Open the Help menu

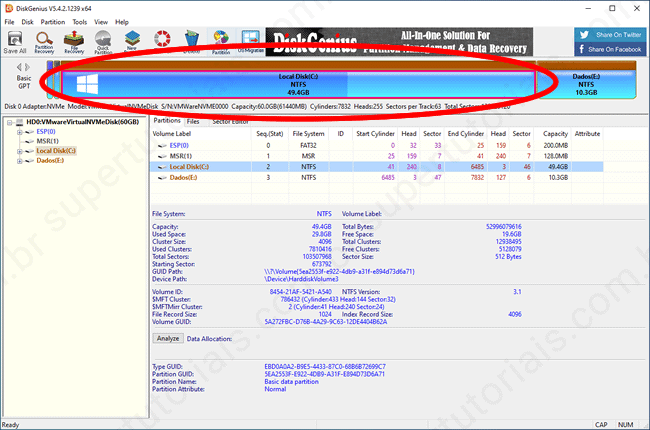pyautogui.click(x=121, y=22)
